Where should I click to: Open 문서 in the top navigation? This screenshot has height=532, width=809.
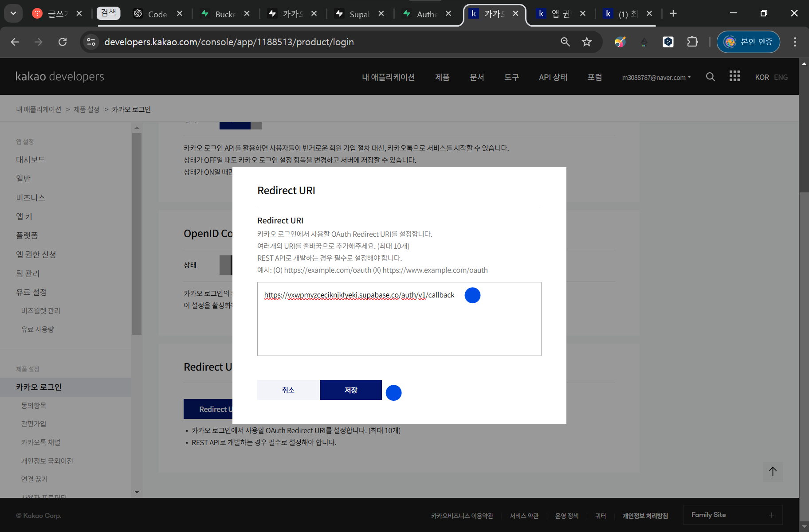pyautogui.click(x=477, y=77)
